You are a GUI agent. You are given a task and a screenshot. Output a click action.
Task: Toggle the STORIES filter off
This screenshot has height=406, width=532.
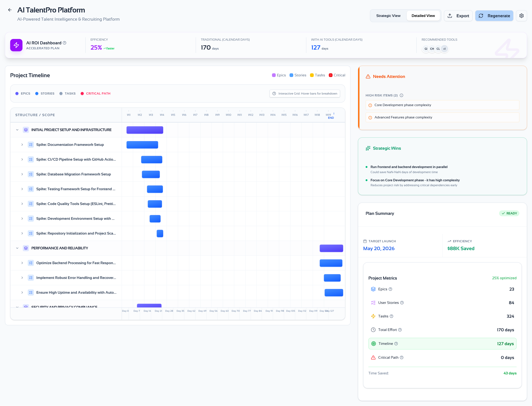(45, 93)
